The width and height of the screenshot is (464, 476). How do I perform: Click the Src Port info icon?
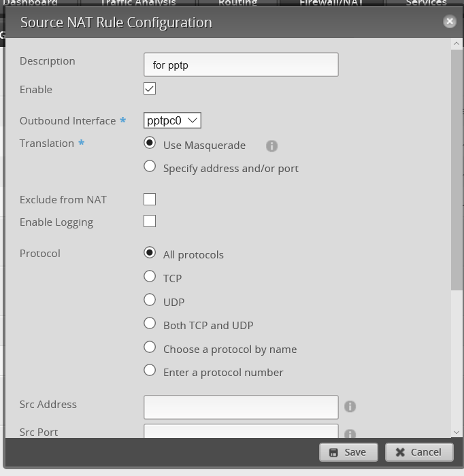point(350,434)
